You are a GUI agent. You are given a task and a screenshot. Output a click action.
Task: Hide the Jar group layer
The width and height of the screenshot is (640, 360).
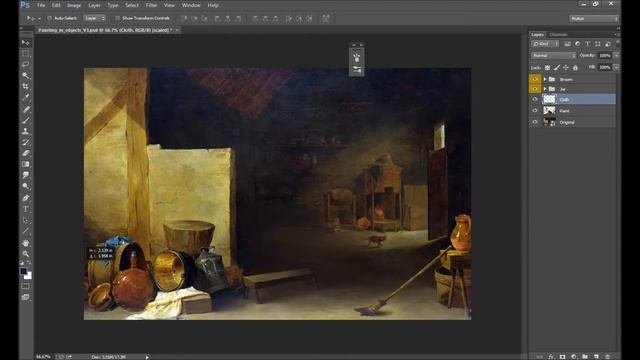(535, 89)
